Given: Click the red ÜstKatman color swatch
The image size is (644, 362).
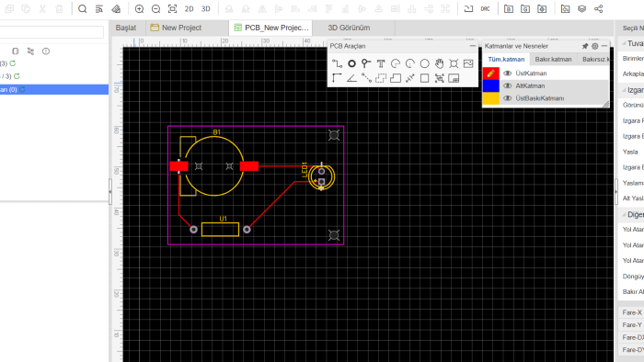Looking at the screenshot, I should pyautogui.click(x=490, y=73).
